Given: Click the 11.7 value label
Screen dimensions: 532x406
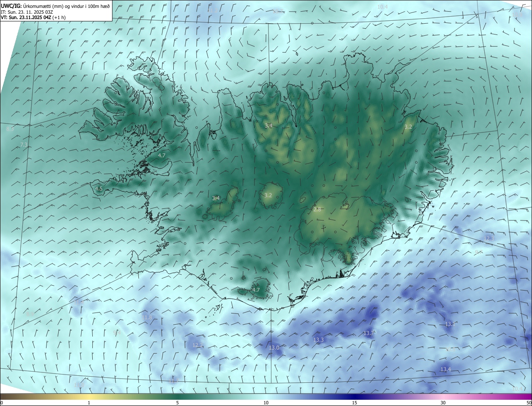Looking at the screenshot, I should point(173,381).
